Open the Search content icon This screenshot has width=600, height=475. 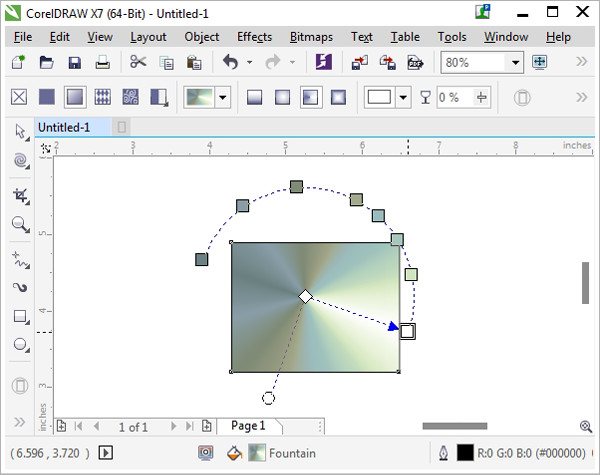coord(324,62)
